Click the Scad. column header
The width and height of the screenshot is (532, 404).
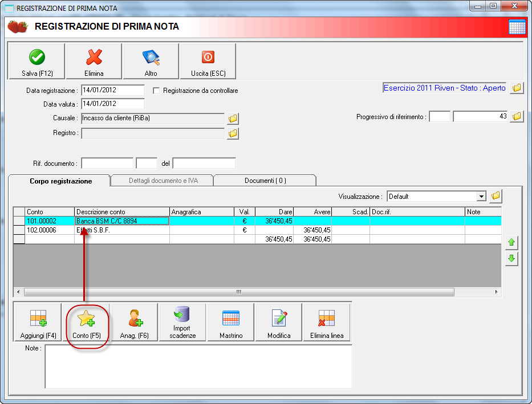point(351,212)
